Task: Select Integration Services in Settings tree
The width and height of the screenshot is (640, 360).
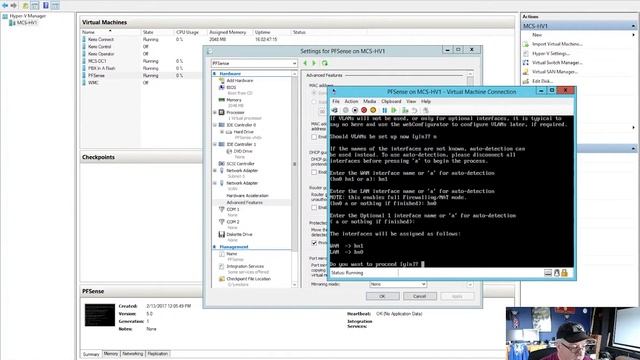Action: pos(245,266)
